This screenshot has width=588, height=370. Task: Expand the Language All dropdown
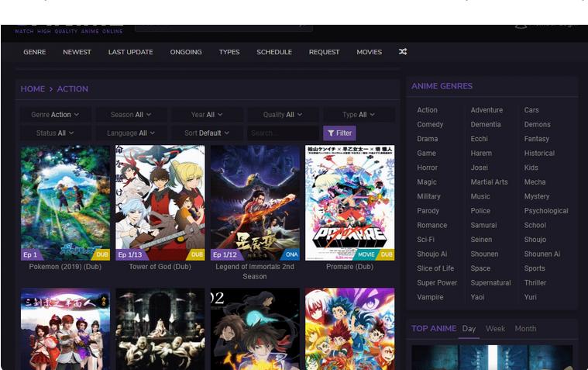tap(131, 133)
